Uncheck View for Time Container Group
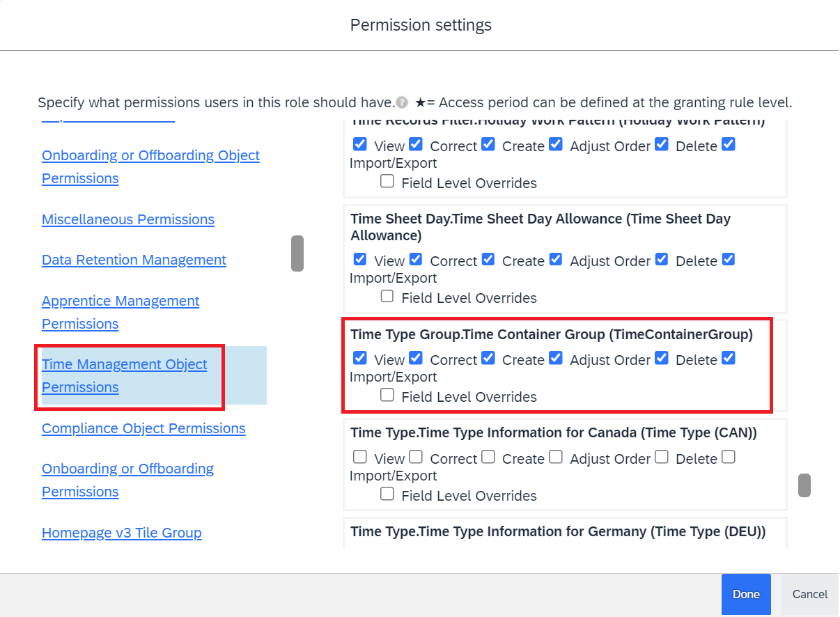Viewport: 840px width, 617px height. point(360,358)
